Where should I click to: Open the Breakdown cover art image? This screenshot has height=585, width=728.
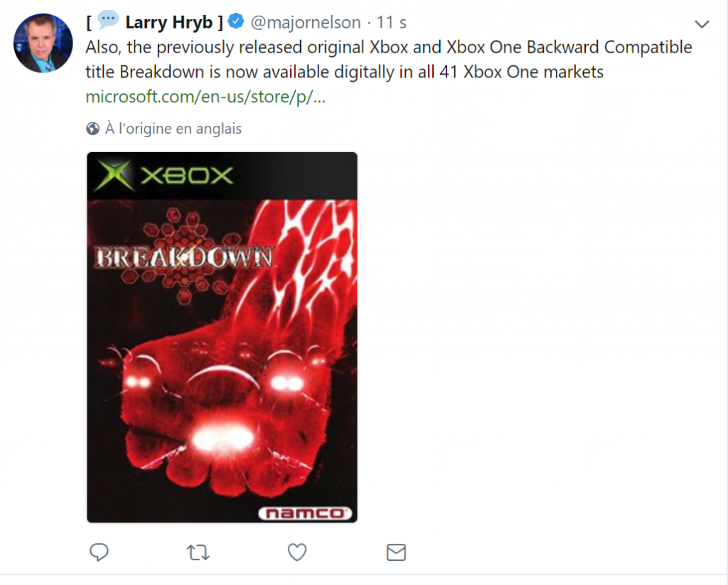click(x=222, y=338)
